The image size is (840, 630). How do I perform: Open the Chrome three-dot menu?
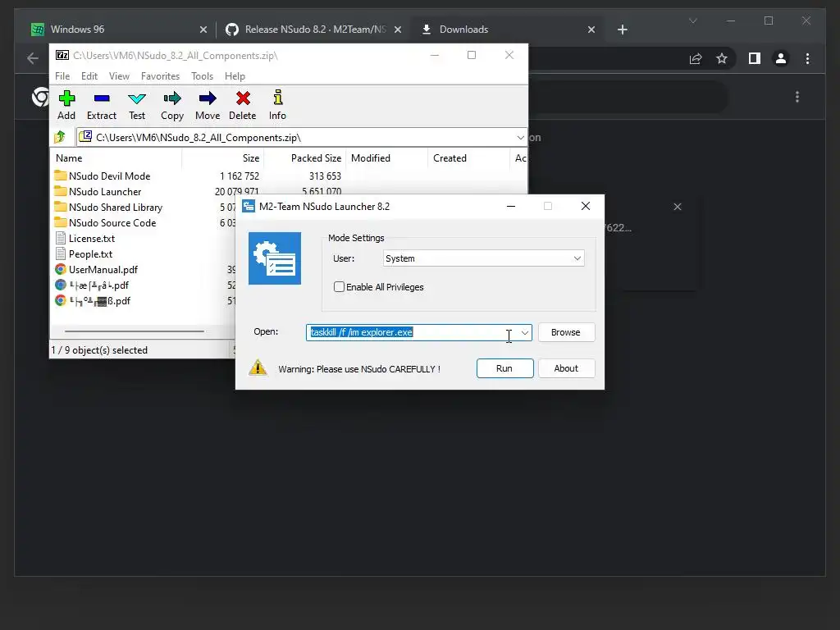pos(807,58)
